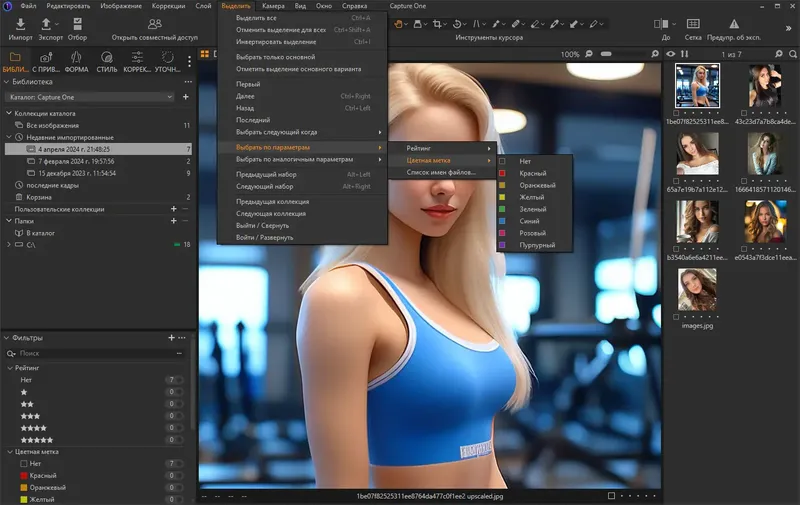The image size is (800, 505).
Task: Pick the Зеленый color label option
Action: tap(531, 209)
